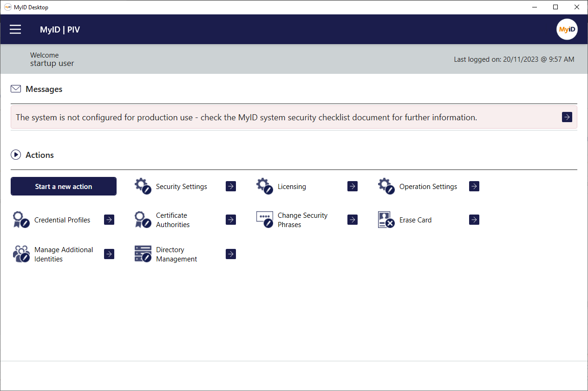
Task: Click the Manage Additional Identities people icon
Action: click(21, 254)
